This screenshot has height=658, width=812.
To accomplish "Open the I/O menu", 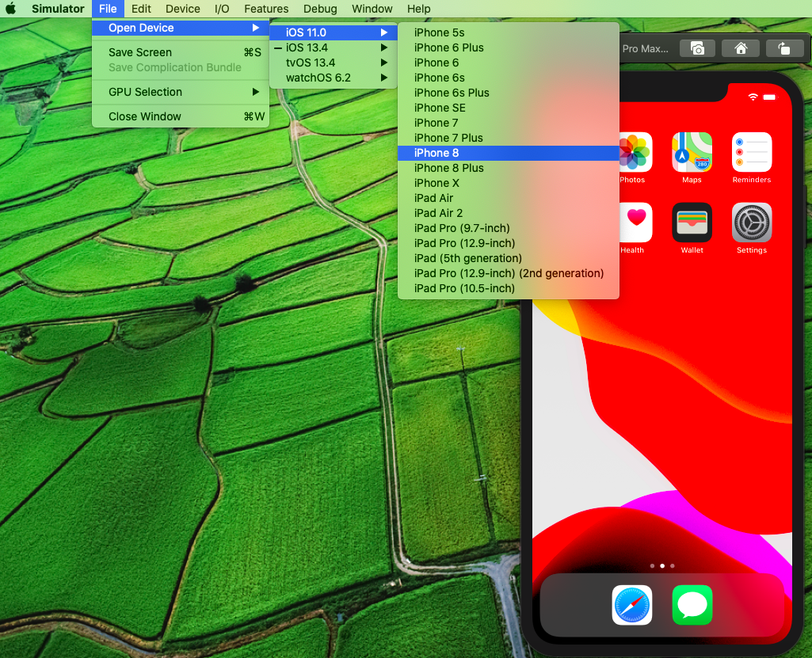I will [x=222, y=9].
